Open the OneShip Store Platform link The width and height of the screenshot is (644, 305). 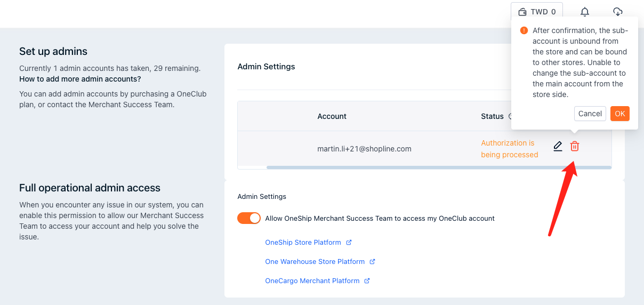pos(303,243)
